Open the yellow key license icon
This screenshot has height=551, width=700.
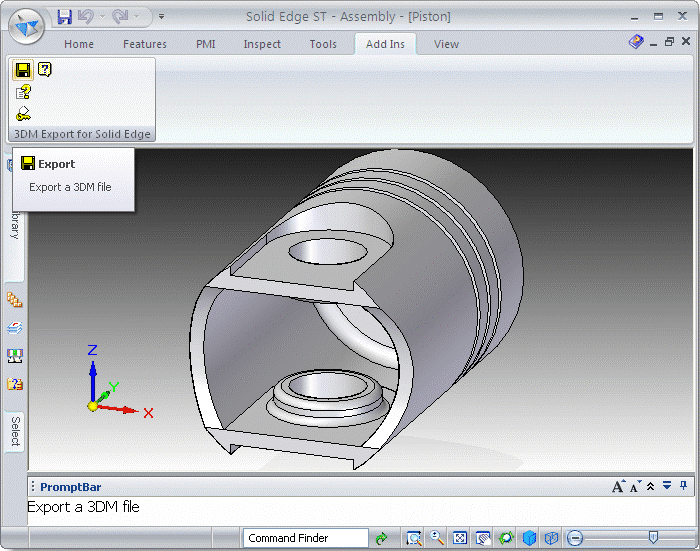click(23, 114)
